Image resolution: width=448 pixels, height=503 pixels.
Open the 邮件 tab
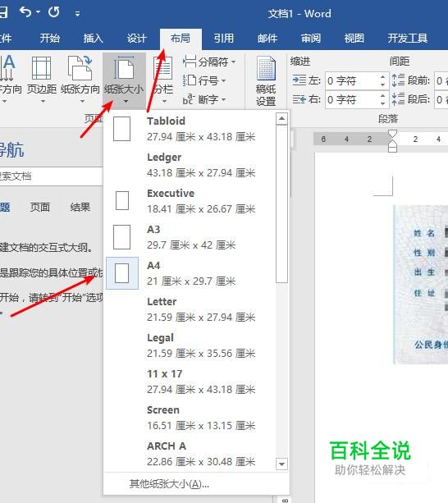[267, 39]
